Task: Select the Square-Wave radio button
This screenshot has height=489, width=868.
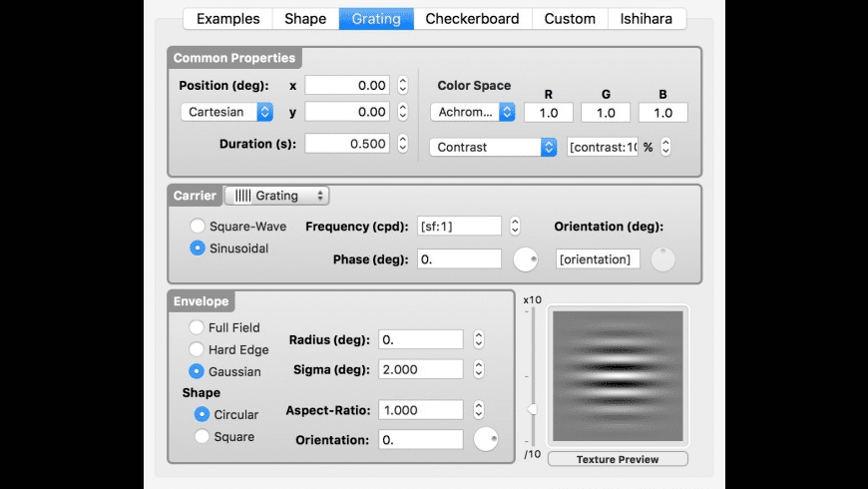Action: (x=198, y=227)
